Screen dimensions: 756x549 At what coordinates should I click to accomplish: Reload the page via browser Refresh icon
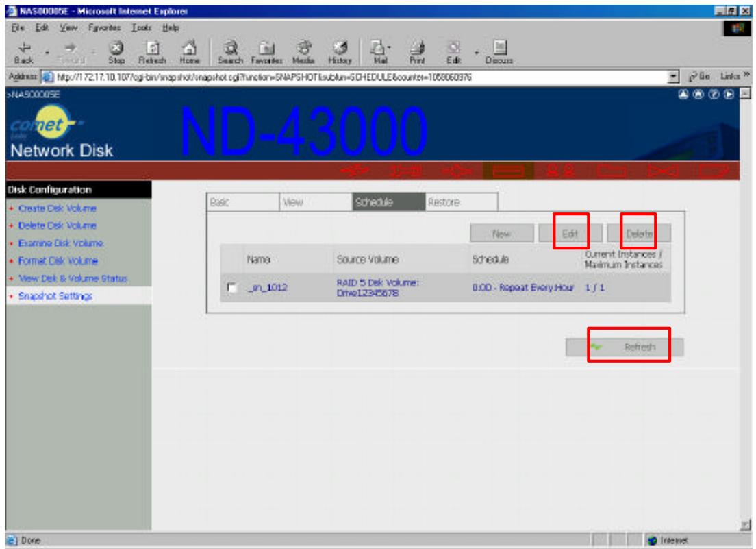[152, 53]
